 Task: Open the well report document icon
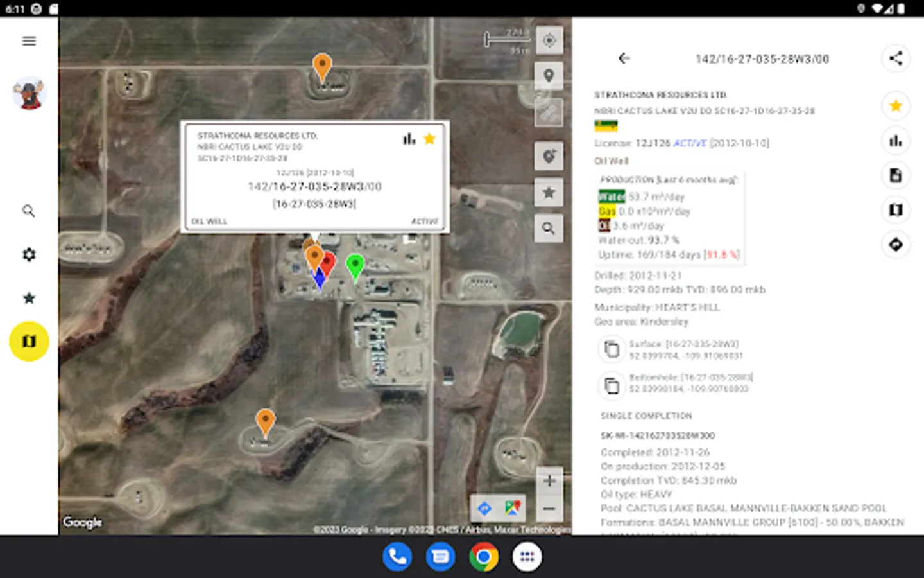click(896, 175)
